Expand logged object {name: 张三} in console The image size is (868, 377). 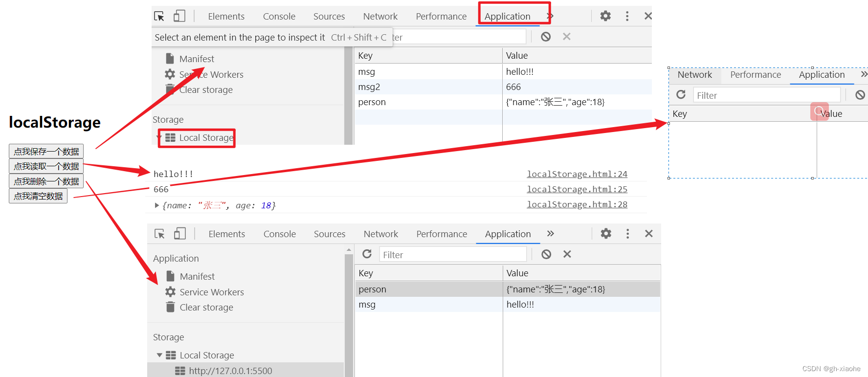coord(156,205)
